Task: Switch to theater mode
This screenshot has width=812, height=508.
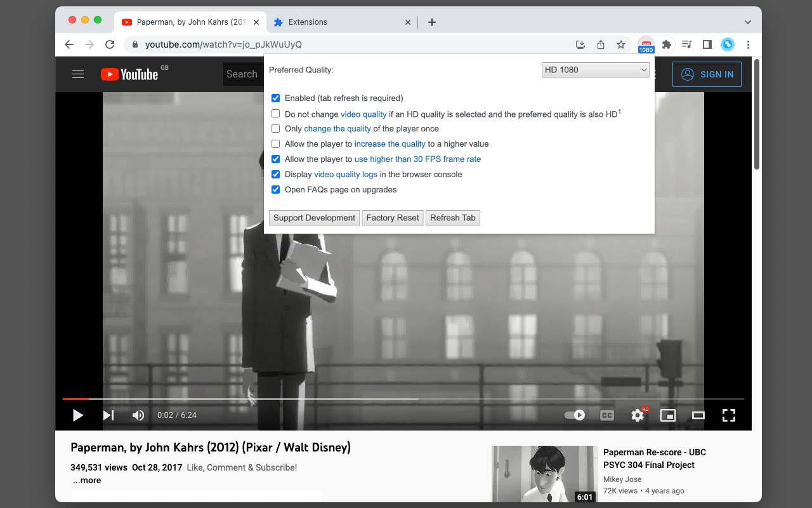Action: pos(698,415)
